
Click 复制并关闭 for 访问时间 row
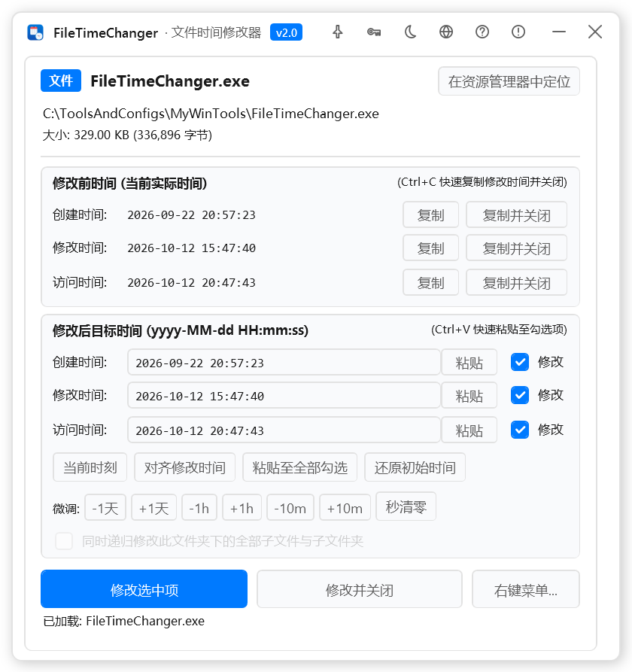[516, 282]
